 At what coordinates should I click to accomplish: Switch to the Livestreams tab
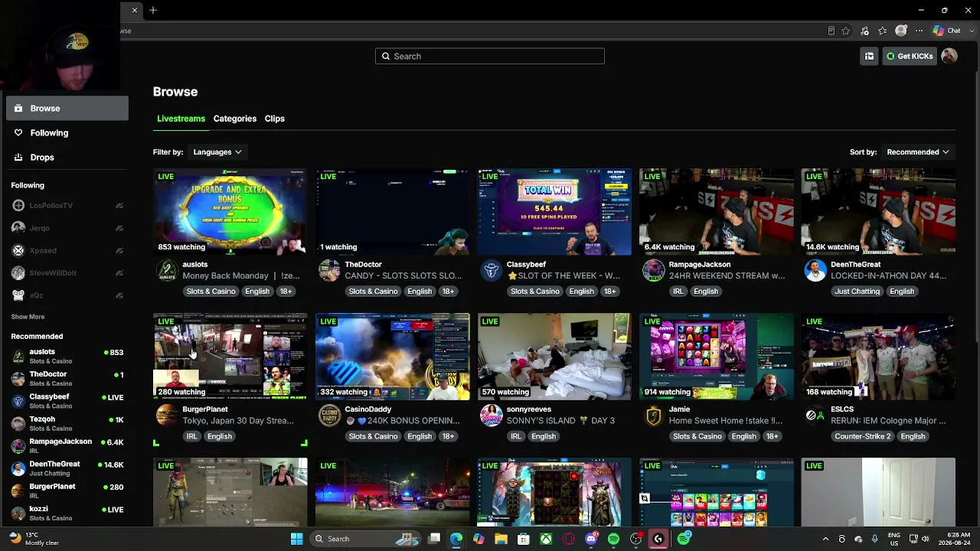[x=181, y=119]
